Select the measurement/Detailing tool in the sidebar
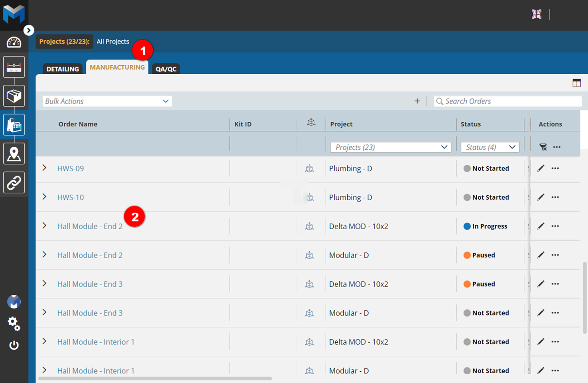Screen dimensions: 588x383 (14, 67)
